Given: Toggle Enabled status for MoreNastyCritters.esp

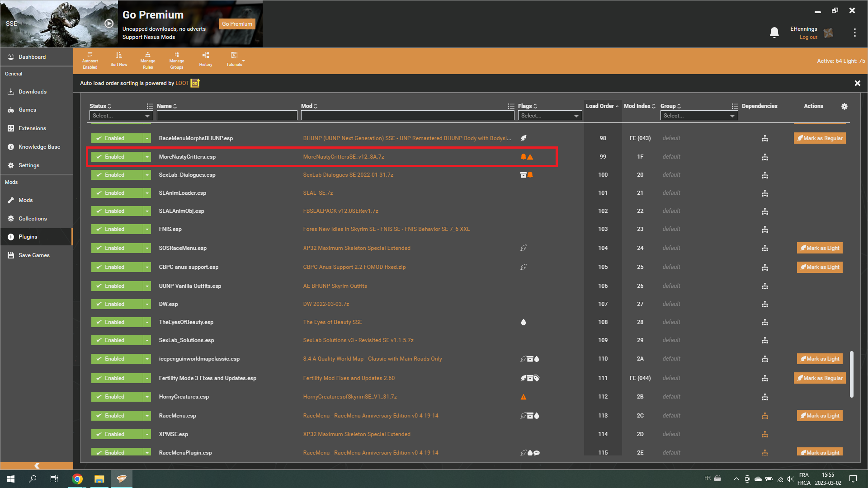Looking at the screenshot, I should pos(117,157).
